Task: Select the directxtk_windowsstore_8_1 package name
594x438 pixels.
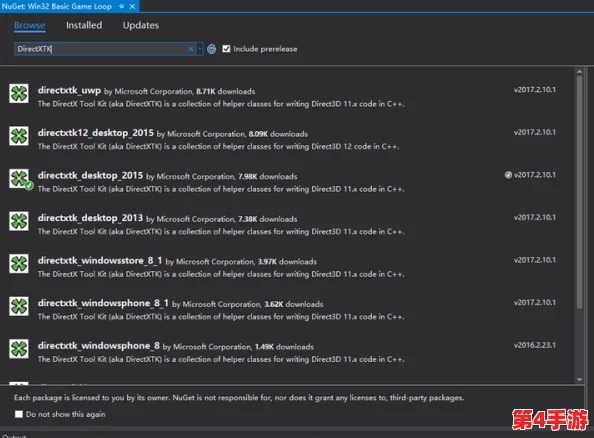Action: point(100,261)
